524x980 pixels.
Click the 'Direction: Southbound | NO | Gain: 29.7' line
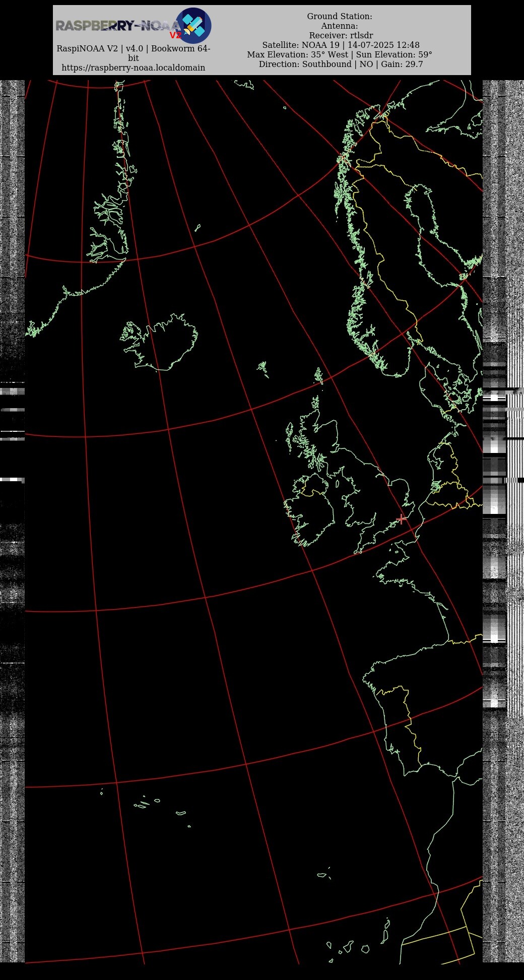pos(341,64)
